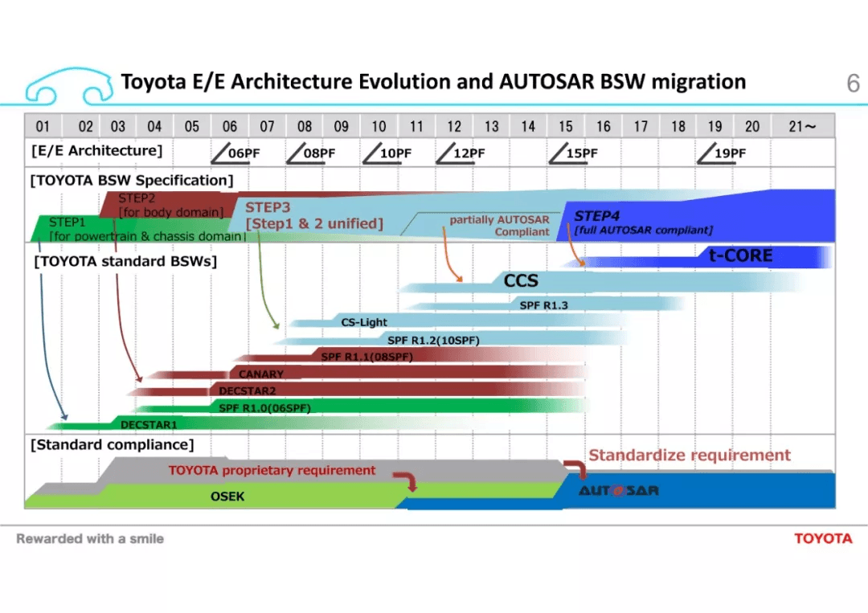Click the STEP1 powertrain & chassis domain label
The image size is (868, 613).
point(147,229)
